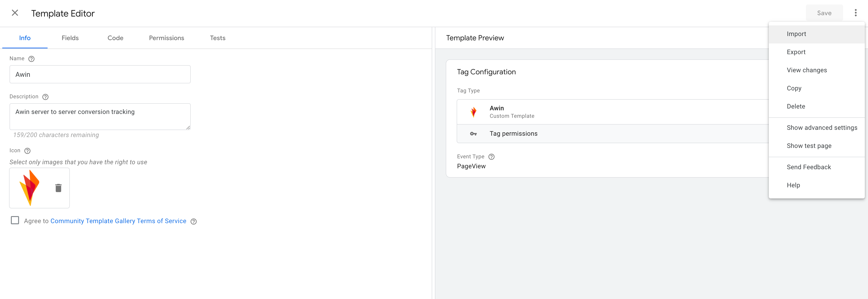Open Help from the menu
Screen dimensions: 868x299
tap(816, 185)
